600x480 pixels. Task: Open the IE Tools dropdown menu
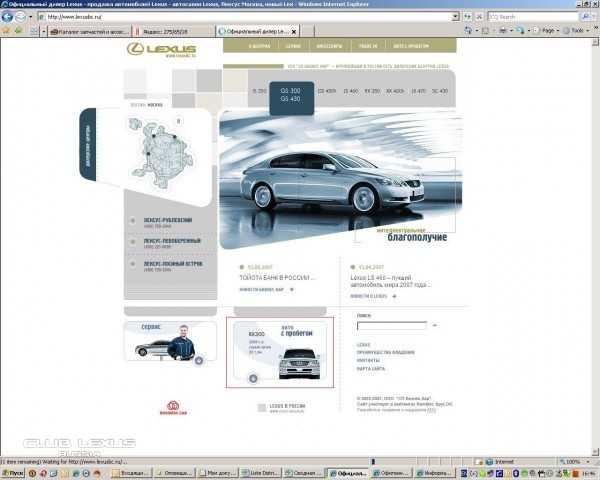click(x=577, y=31)
